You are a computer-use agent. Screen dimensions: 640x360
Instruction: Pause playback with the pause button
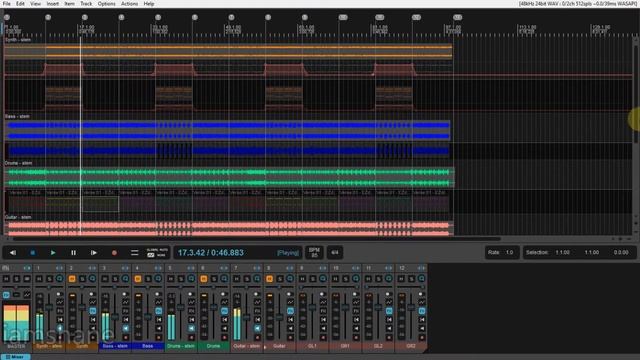[73, 253]
